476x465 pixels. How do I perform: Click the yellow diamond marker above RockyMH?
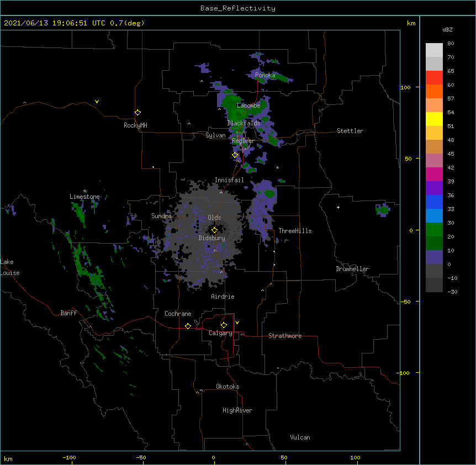point(137,112)
